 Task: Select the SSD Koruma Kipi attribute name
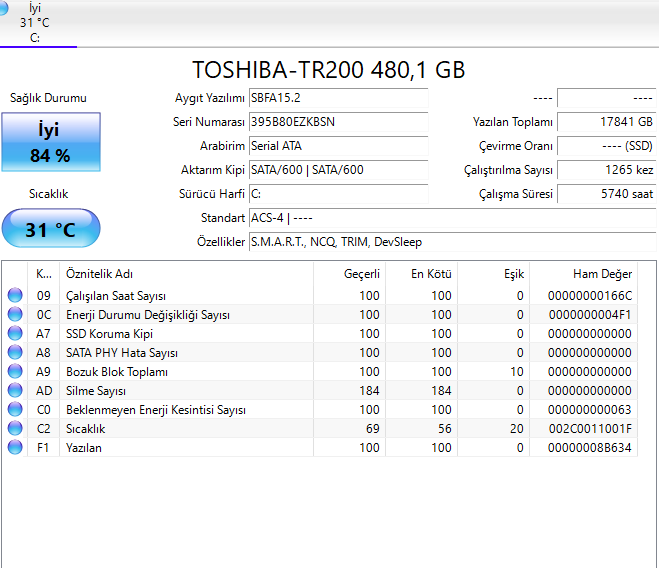[x=109, y=334]
